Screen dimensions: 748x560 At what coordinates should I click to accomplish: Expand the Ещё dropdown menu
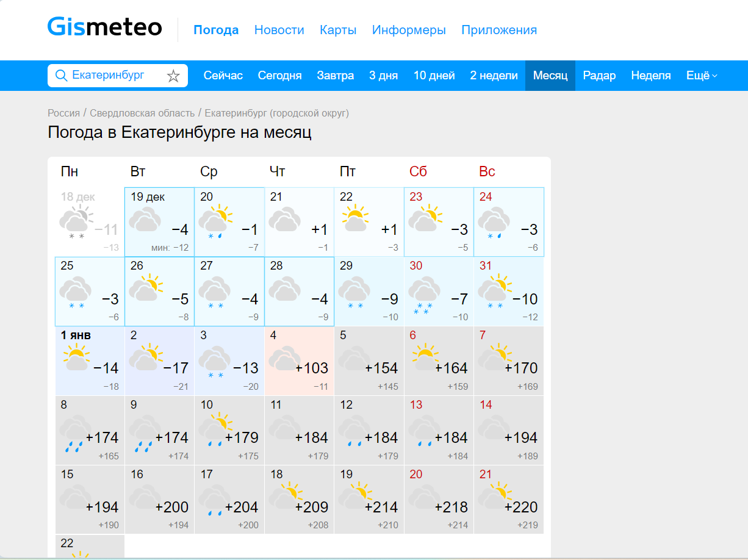coord(702,76)
